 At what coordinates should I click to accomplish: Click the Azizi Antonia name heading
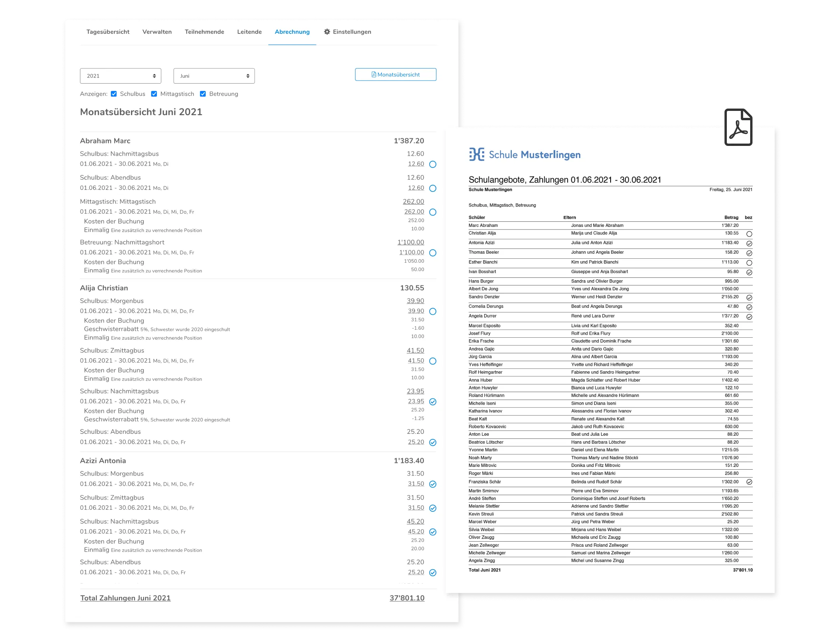point(103,461)
